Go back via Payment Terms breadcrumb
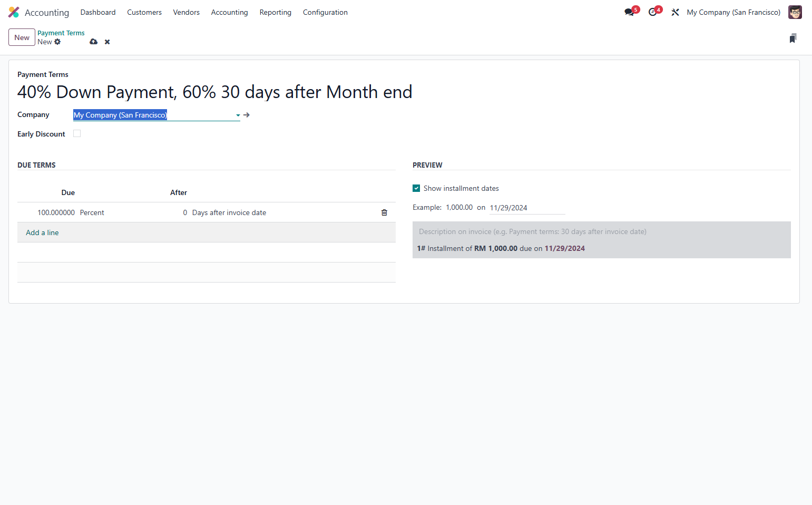This screenshot has height=505, width=812. coord(61,33)
